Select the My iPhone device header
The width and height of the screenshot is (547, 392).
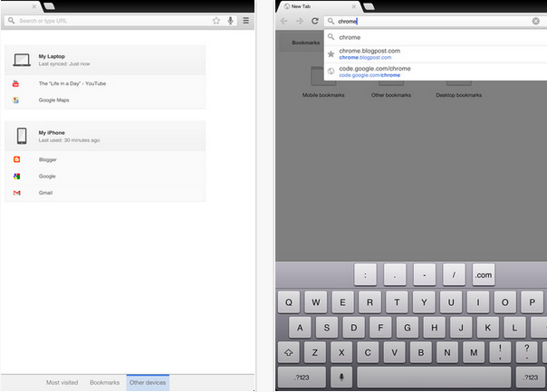pyautogui.click(x=105, y=136)
